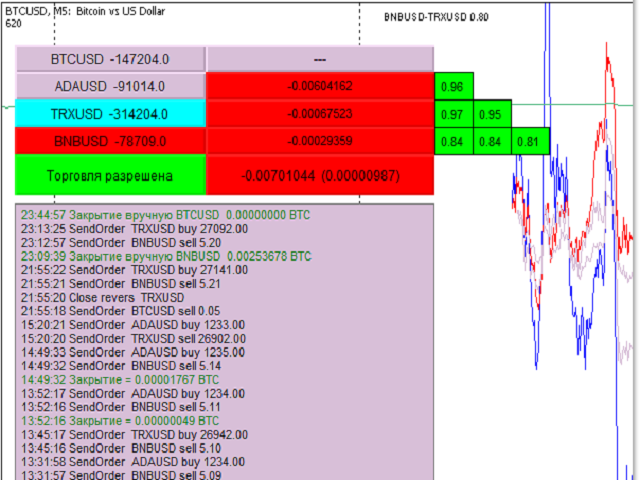Click the BNBUSD profit cell -0.00029359
640x480 pixels.
click(x=320, y=141)
